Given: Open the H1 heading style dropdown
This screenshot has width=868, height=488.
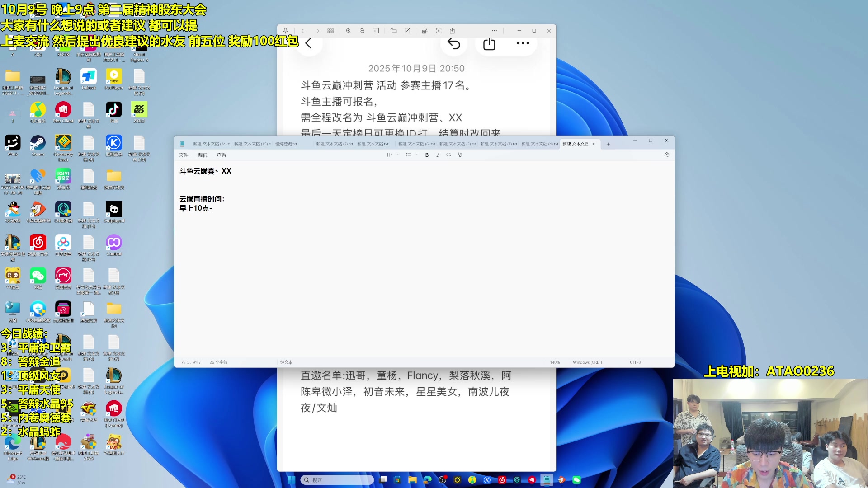Looking at the screenshot, I should (x=391, y=155).
